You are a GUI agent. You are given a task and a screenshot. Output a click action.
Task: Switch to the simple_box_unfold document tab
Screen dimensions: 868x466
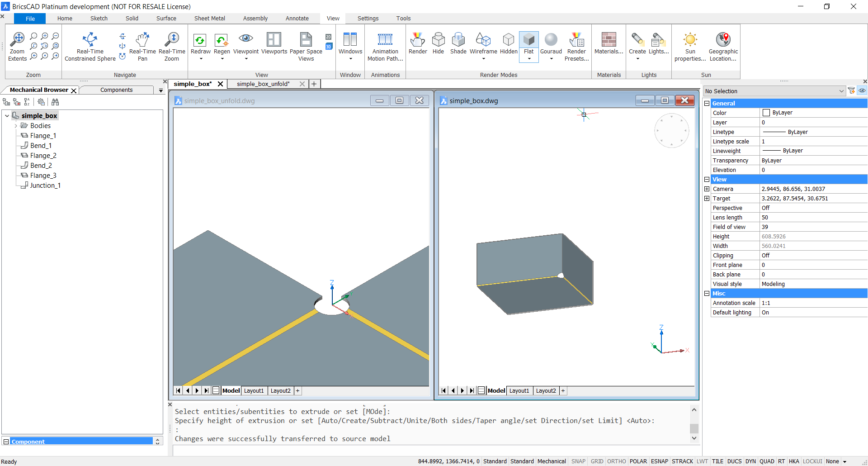[263, 84]
